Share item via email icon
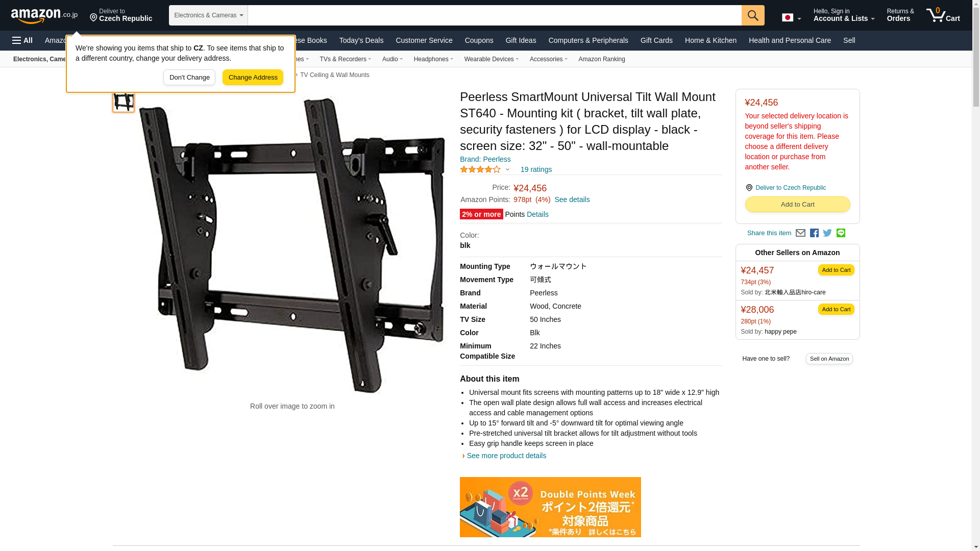 coord(800,233)
